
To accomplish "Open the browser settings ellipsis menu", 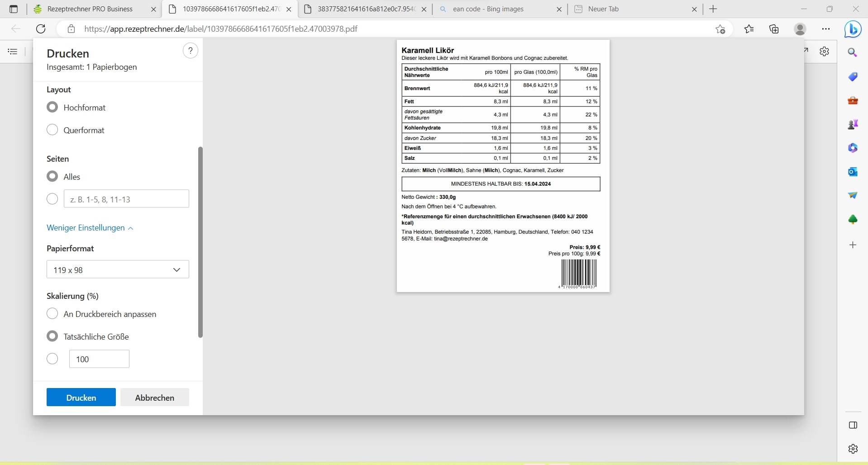I will click(826, 29).
